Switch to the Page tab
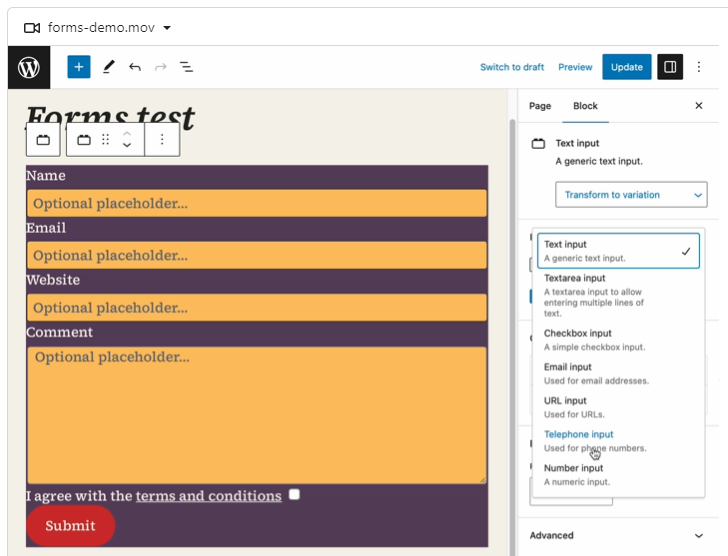 coord(540,106)
